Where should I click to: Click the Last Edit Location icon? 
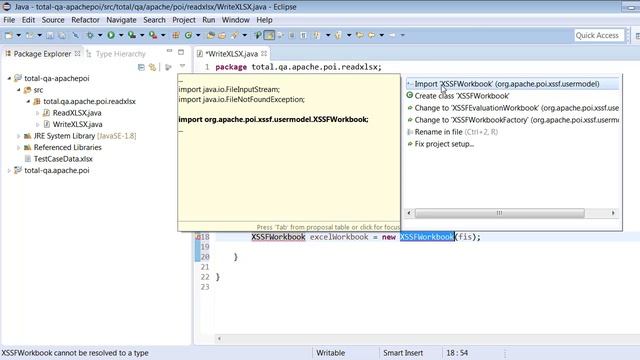click(x=359, y=36)
